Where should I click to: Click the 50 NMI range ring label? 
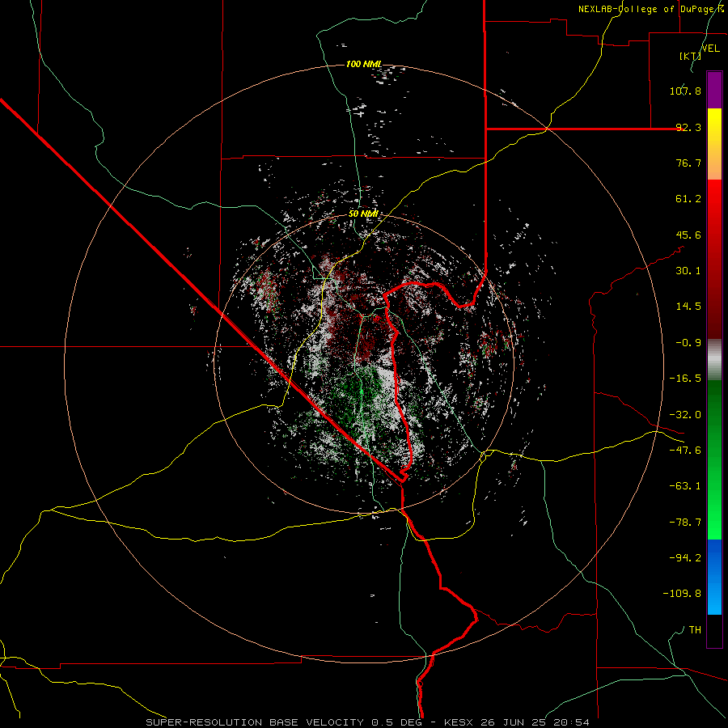pos(363,214)
